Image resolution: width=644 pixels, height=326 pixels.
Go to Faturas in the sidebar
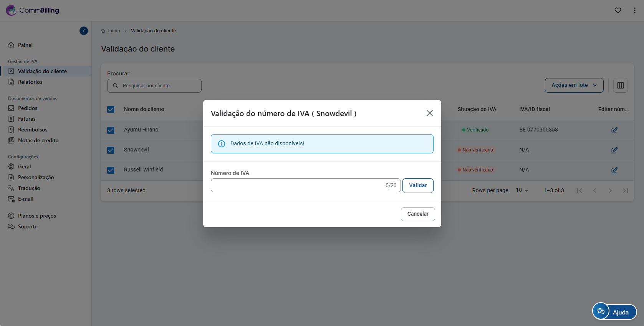[26, 119]
